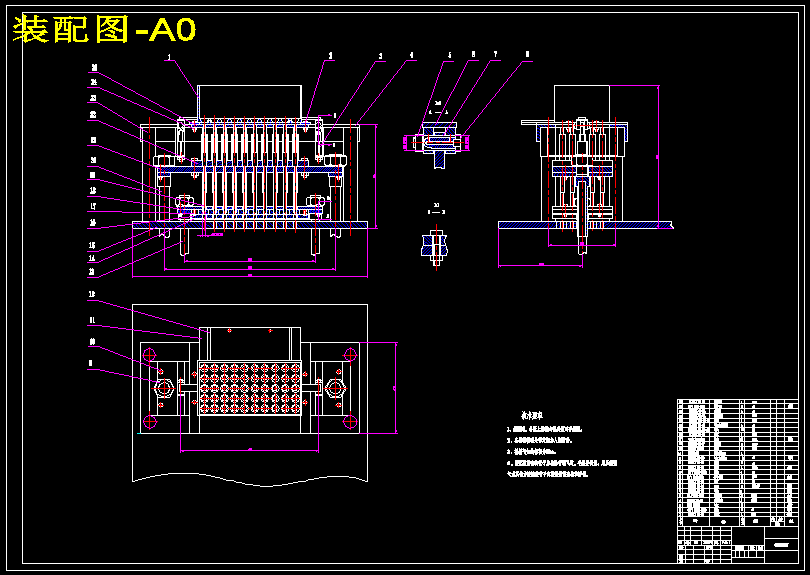Click the title block at bottom right
Screen dimensions: 810x575
[x=738, y=545]
